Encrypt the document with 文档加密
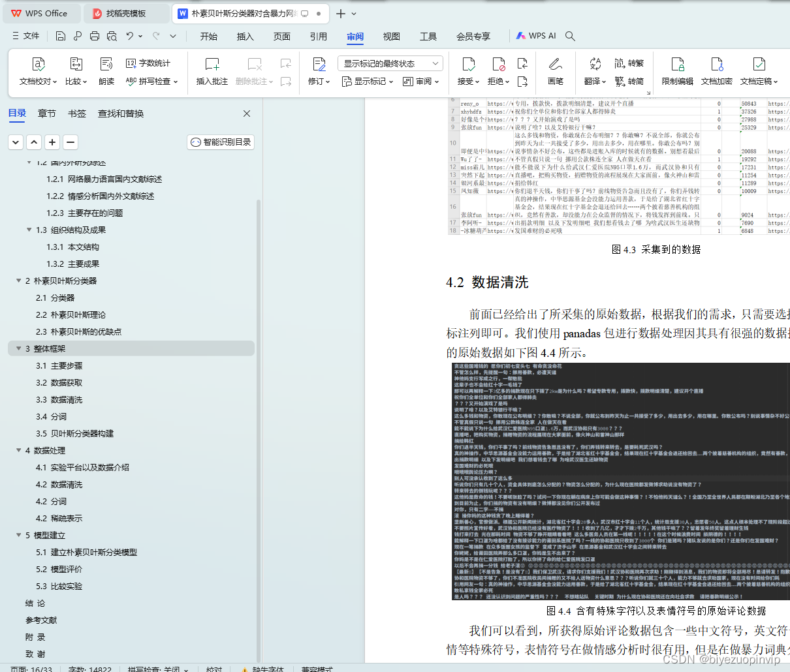This screenshot has height=672, width=790. pyautogui.click(x=718, y=72)
